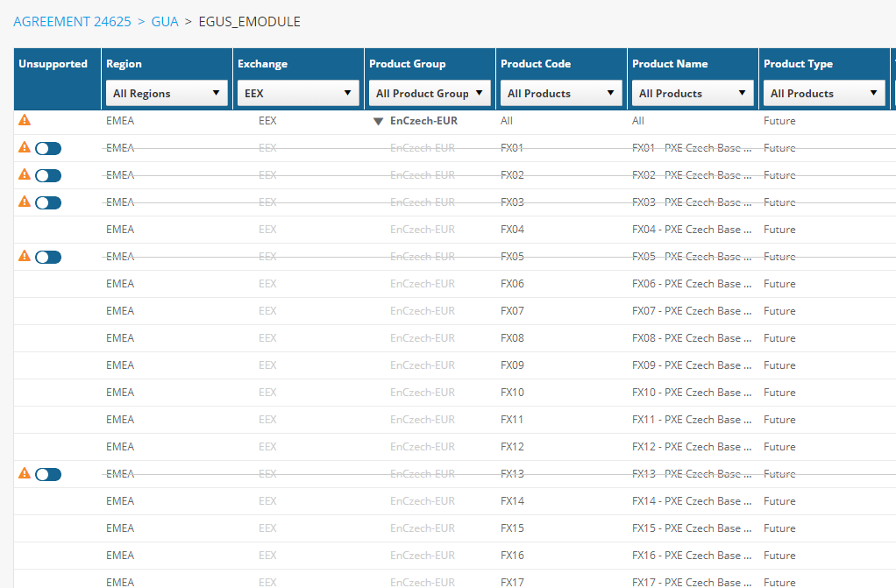Toggle the unsupported switch for FX03
The width and height of the screenshot is (896, 588).
click(x=48, y=202)
